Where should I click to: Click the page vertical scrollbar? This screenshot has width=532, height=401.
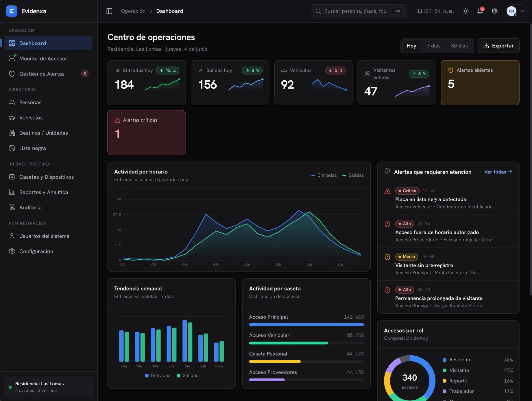pos(531,159)
